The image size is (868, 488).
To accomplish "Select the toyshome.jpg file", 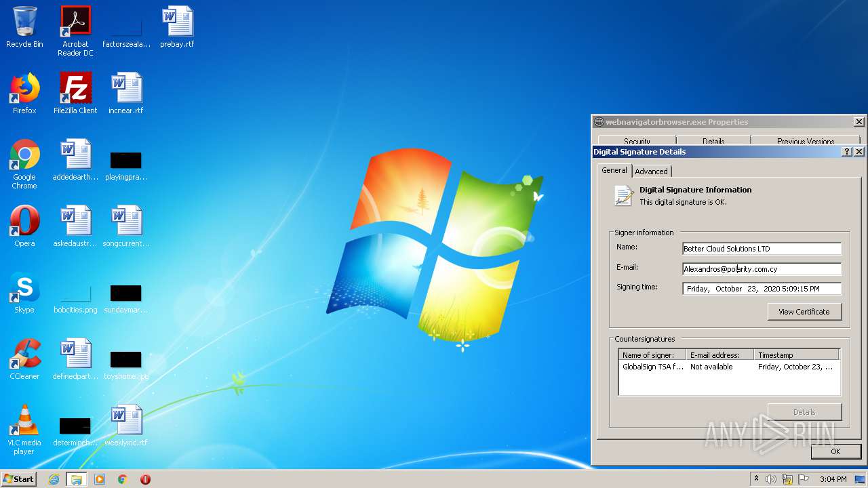I will [126, 365].
